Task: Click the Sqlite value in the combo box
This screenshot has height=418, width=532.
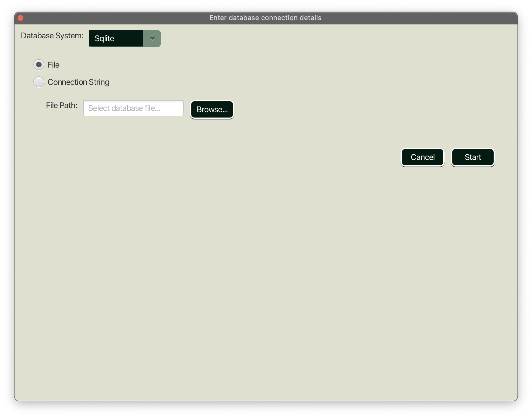Action: tap(115, 38)
